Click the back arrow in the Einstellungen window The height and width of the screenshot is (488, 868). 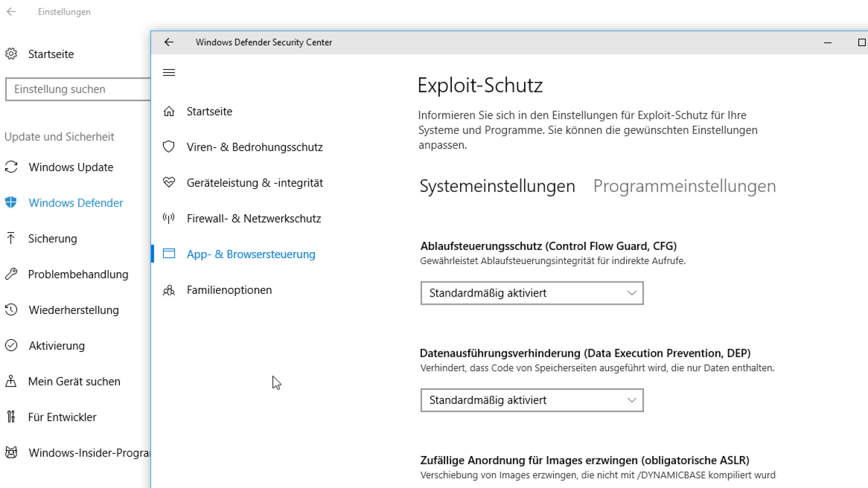(11, 11)
